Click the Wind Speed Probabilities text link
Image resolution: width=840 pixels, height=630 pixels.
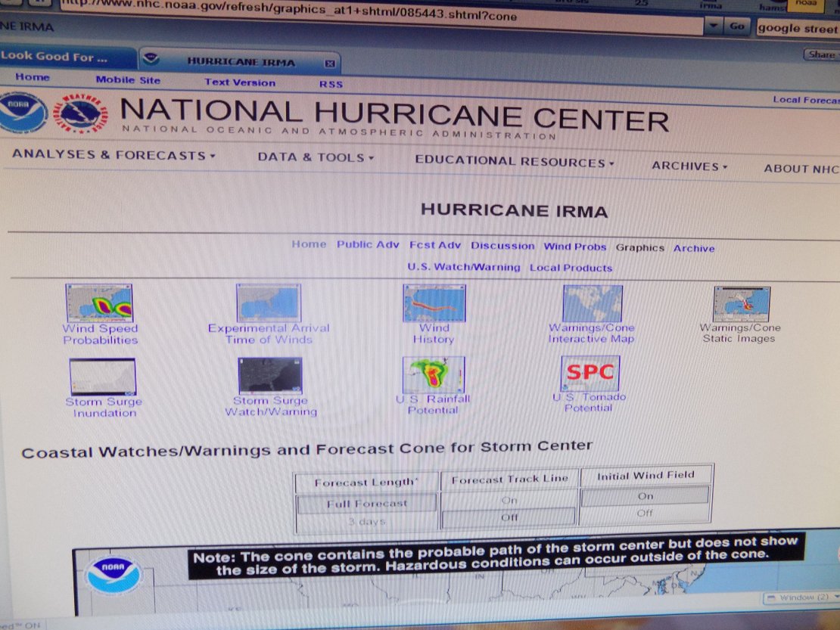(100, 334)
